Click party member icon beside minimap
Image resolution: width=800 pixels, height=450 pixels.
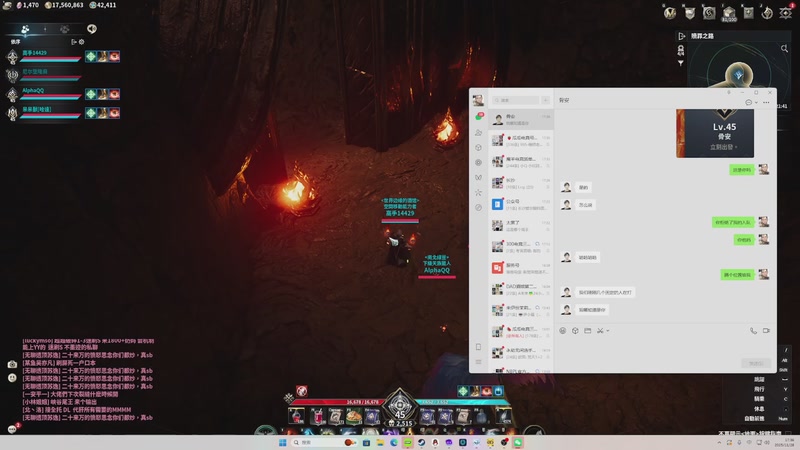681,50
